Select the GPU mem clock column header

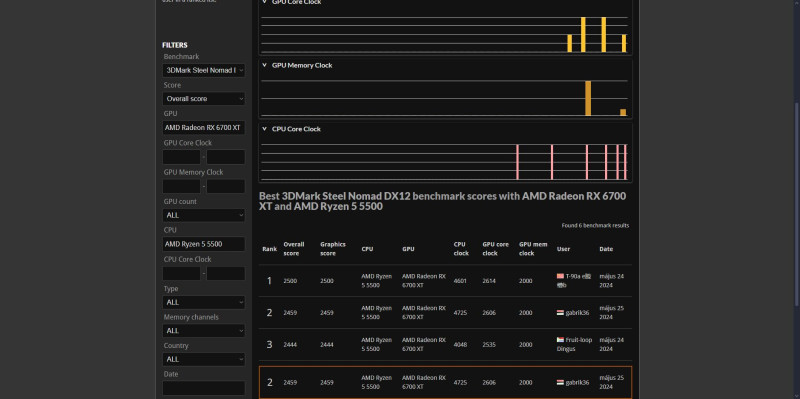534,248
